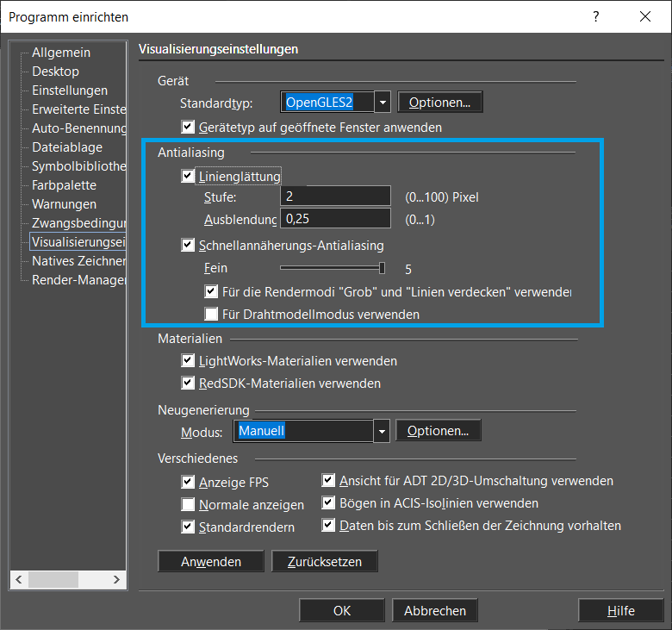Open the Farbpalette settings page

64,184
